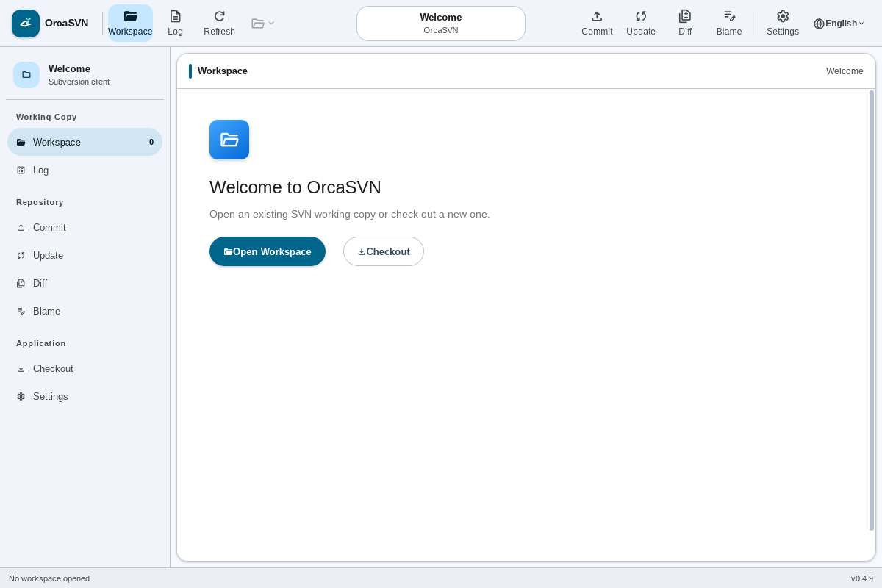
Task: Expand the recent folders dropdown in toolbar
Action: pyautogui.click(x=262, y=24)
